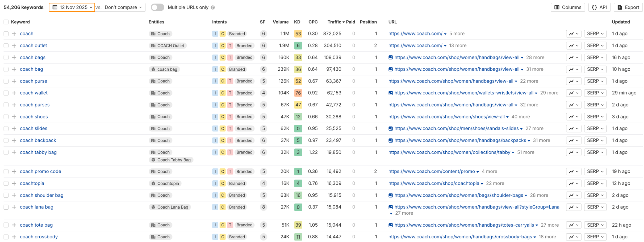This screenshot has height=242, width=644.
Task: Click the API button
Action: (x=599, y=7)
